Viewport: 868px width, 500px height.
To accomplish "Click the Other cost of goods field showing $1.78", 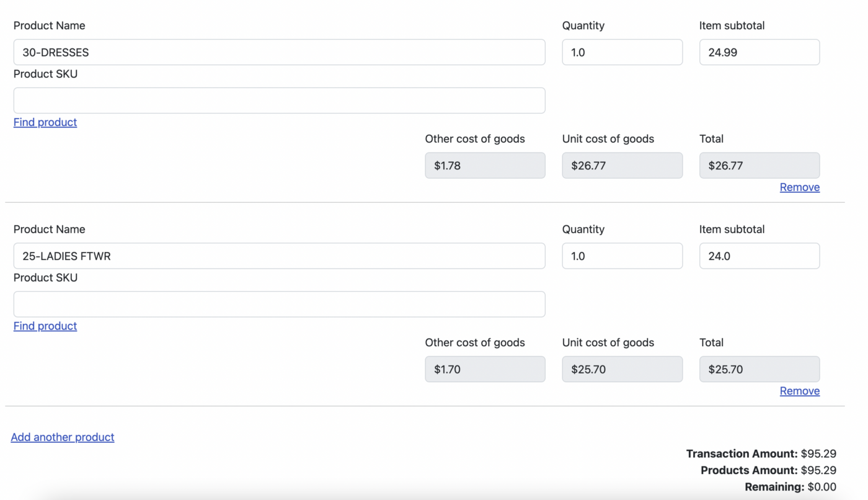I will [x=485, y=165].
